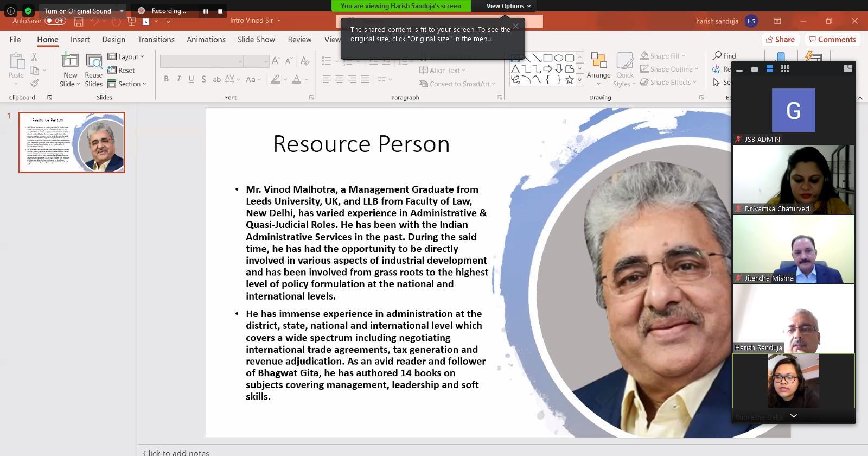Switch Zoom panel to gallery grid view

(784, 68)
